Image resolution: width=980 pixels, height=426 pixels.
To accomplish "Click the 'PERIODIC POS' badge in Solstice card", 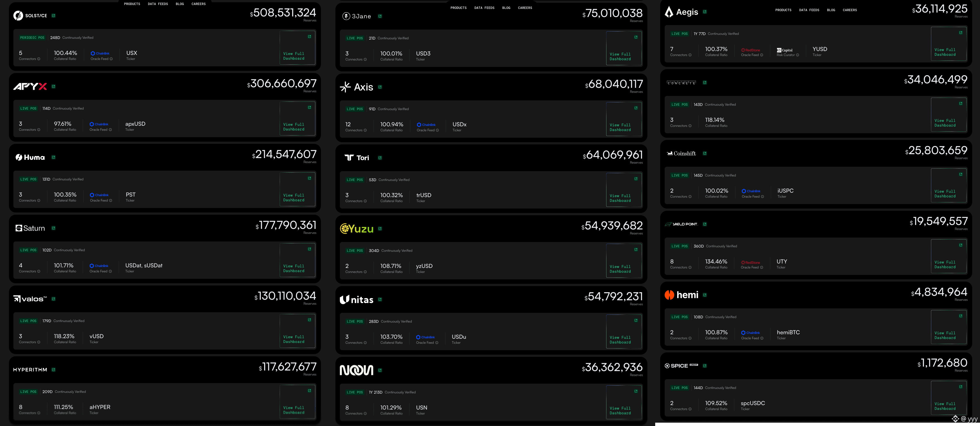I will 32,38.
